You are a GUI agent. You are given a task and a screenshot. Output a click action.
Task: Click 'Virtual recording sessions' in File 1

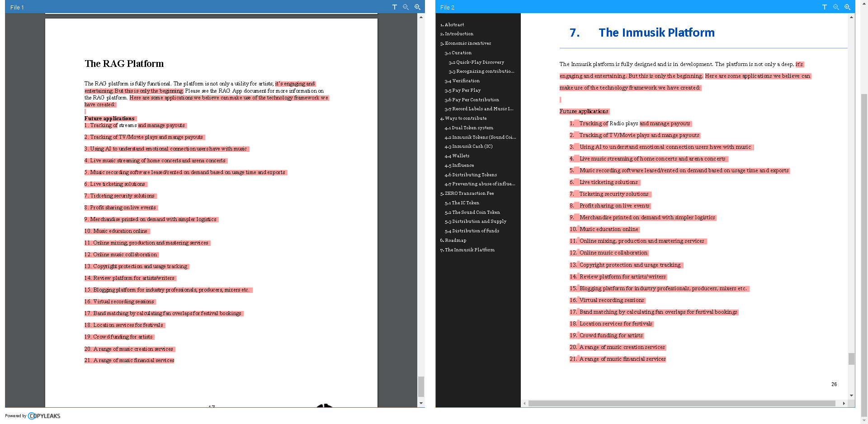click(x=123, y=302)
